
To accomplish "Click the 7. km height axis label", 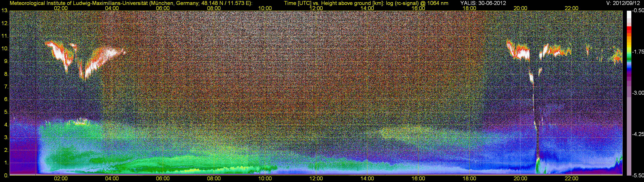I will [x=6, y=87].
